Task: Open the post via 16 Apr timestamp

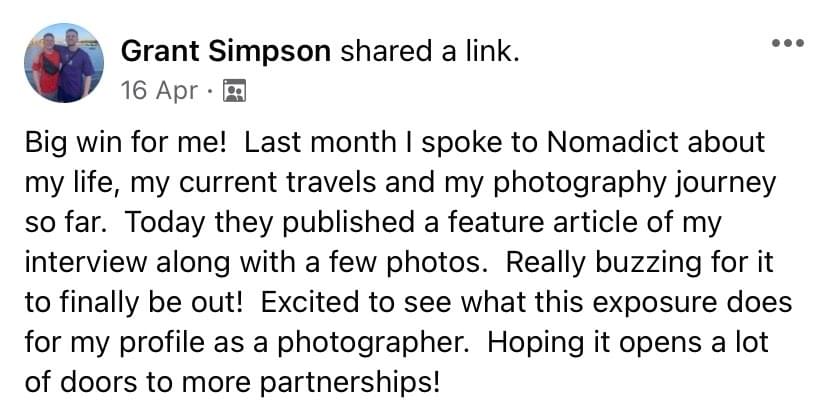Action: [x=159, y=90]
